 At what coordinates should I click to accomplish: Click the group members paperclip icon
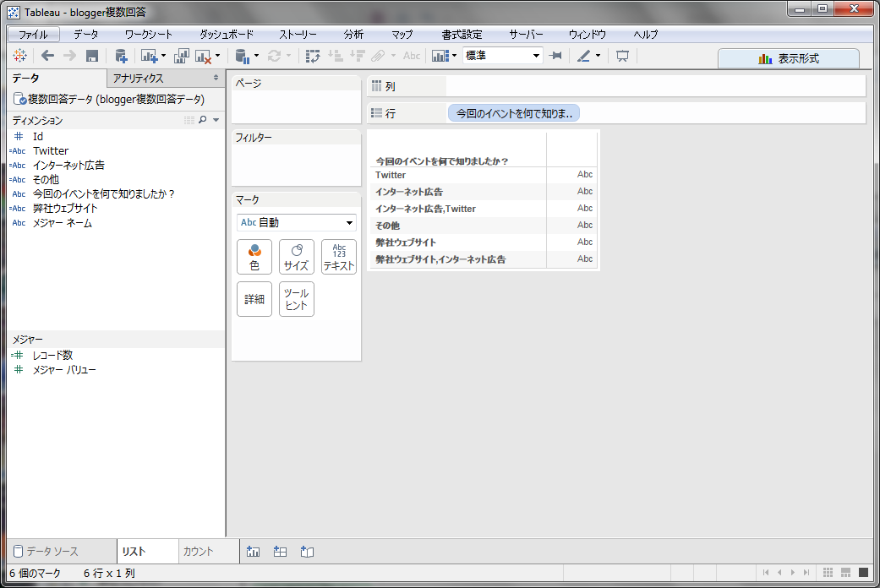[378, 56]
